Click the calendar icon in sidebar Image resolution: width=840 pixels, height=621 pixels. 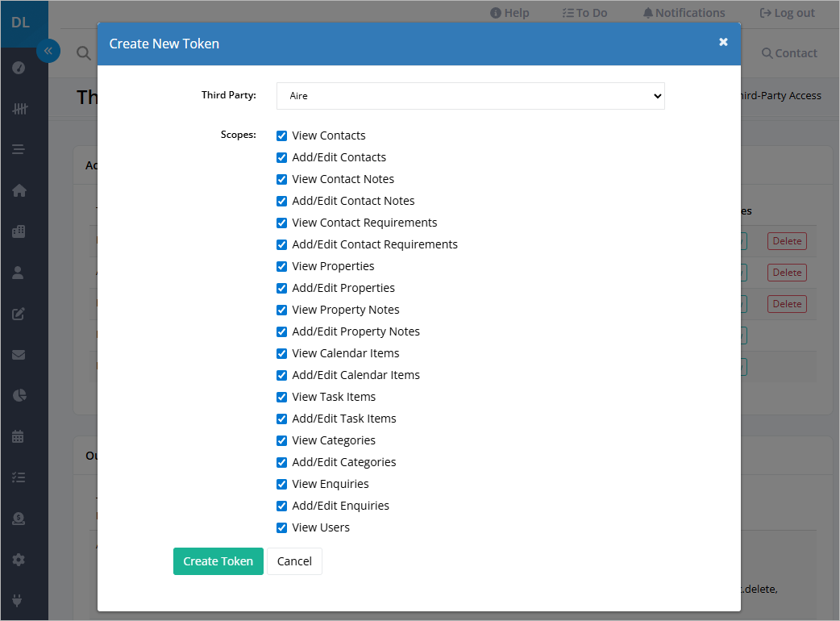[19, 436]
